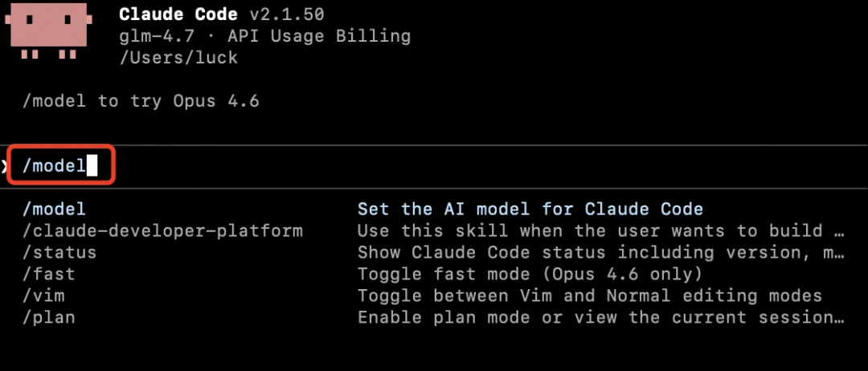Select the /status command suggestion
The image size is (868, 371).
point(59,253)
